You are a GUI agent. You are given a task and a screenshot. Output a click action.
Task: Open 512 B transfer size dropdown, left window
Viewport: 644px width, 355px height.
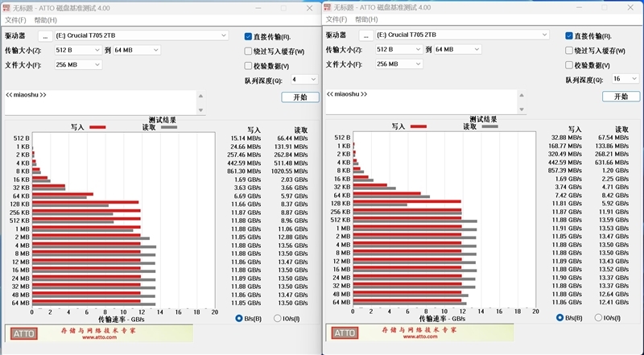[x=78, y=50]
